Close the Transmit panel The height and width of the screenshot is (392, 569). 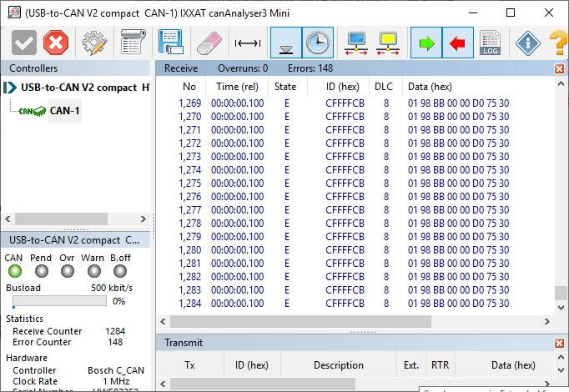pos(560,343)
